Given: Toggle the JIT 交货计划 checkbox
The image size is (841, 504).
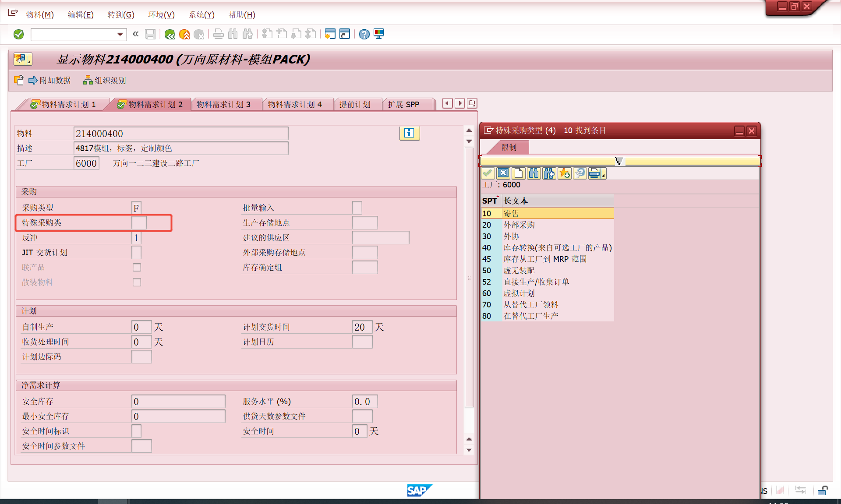Looking at the screenshot, I should [136, 252].
